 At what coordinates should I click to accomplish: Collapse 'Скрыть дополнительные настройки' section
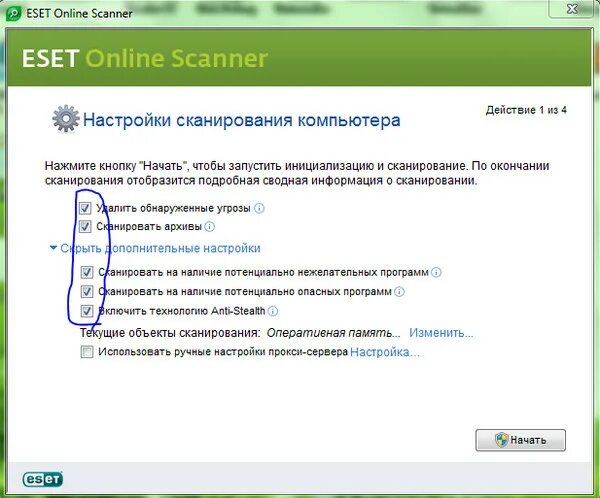pyautogui.click(x=155, y=248)
